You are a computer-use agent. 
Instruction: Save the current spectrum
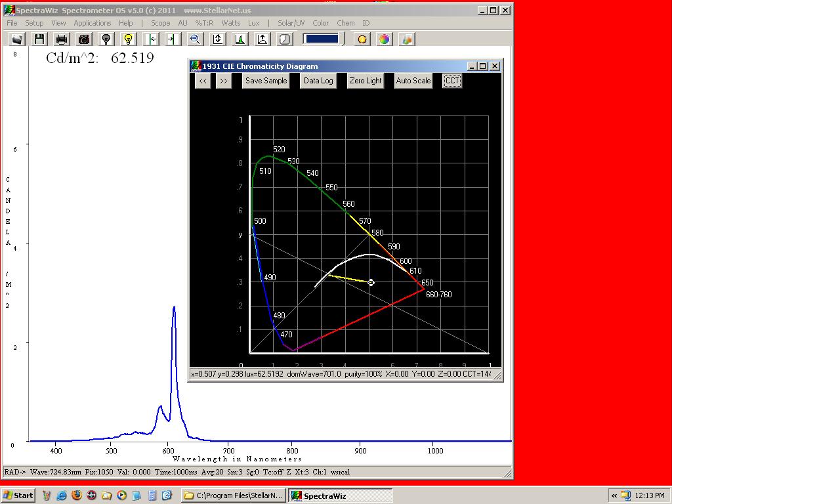coord(39,39)
